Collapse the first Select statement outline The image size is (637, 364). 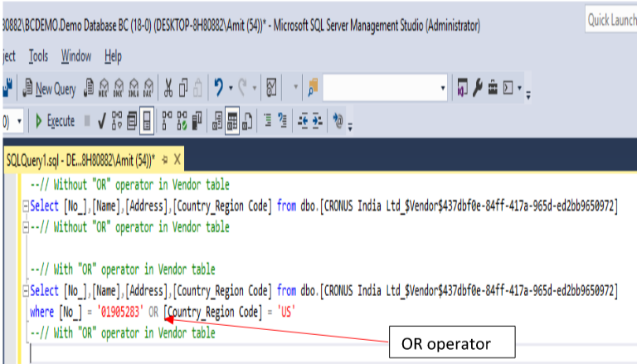[26, 206]
